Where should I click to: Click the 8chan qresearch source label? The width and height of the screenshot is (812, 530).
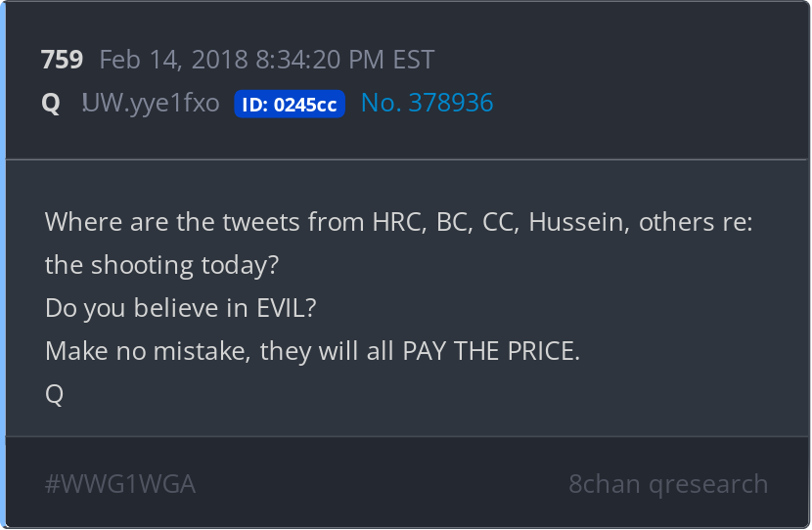point(668,484)
